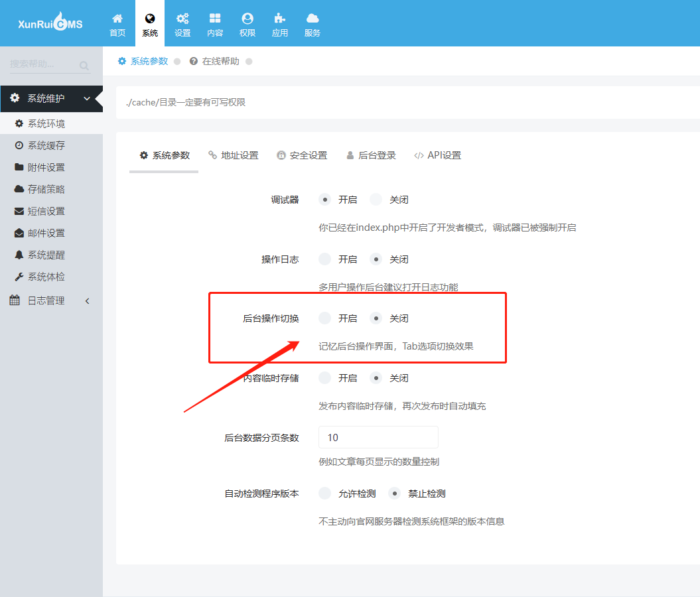Click the clock icon beside 系统缓存
The image size is (700, 597).
[x=19, y=145]
